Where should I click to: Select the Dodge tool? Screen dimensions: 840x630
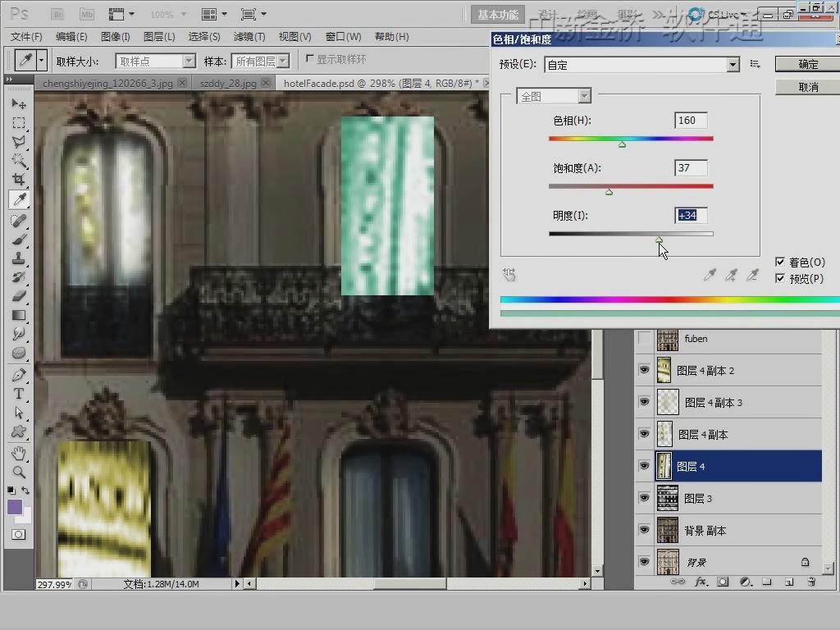pos(19,334)
